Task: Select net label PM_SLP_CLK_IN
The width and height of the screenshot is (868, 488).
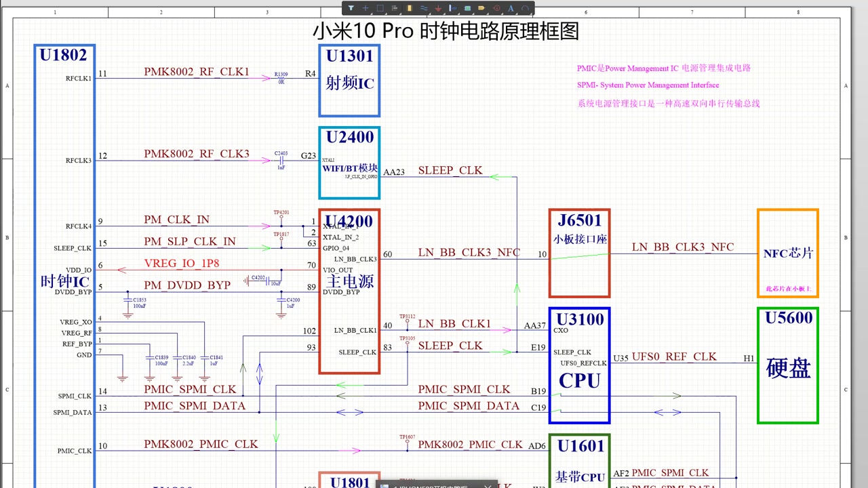Action: pos(190,242)
